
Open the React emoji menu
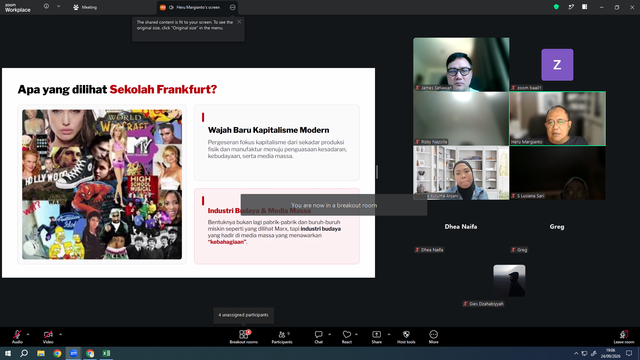[x=347, y=337]
